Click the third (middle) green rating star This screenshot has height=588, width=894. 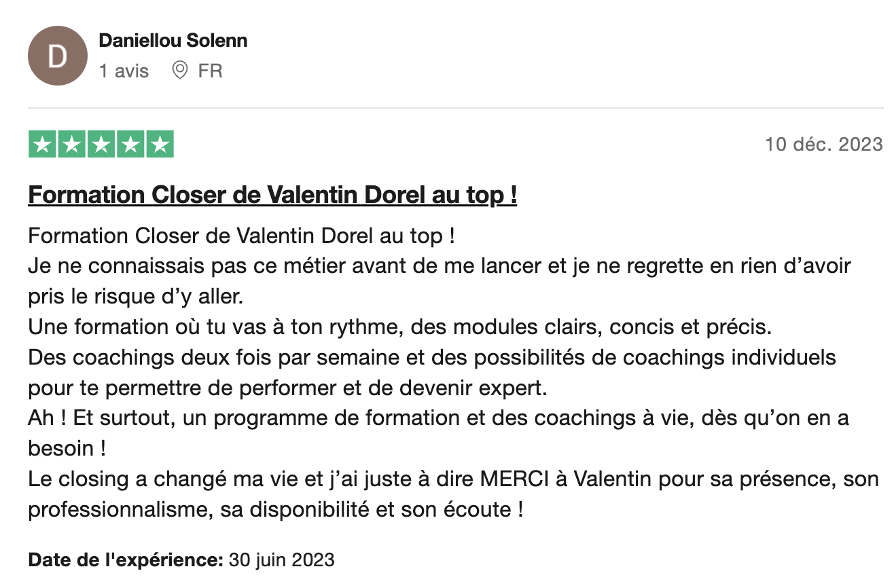pyautogui.click(x=101, y=145)
